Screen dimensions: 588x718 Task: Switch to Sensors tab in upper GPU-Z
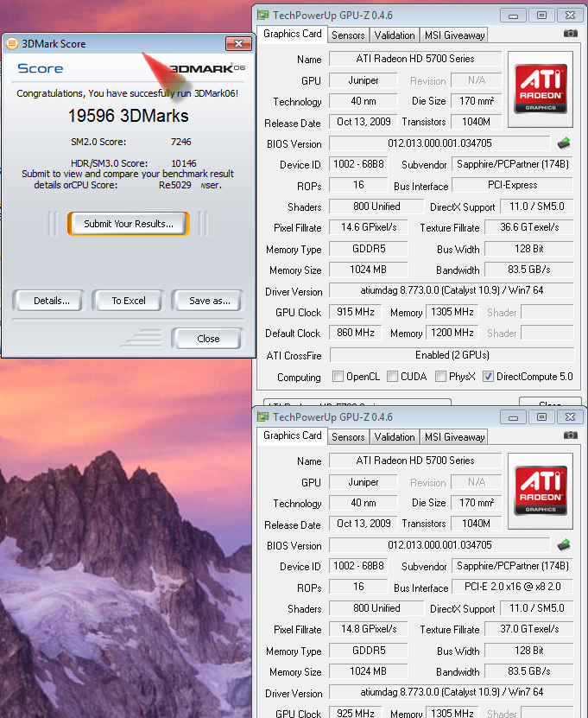coord(348,35)
